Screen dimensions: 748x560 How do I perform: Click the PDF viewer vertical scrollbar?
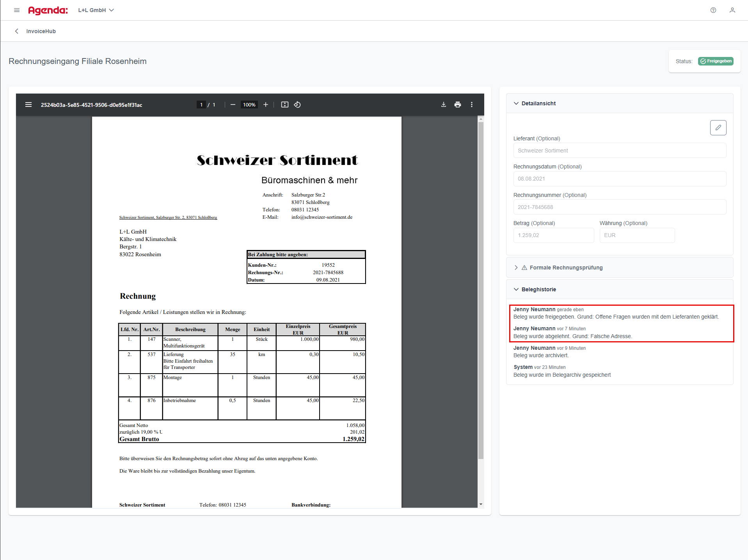tap(481, 291)
